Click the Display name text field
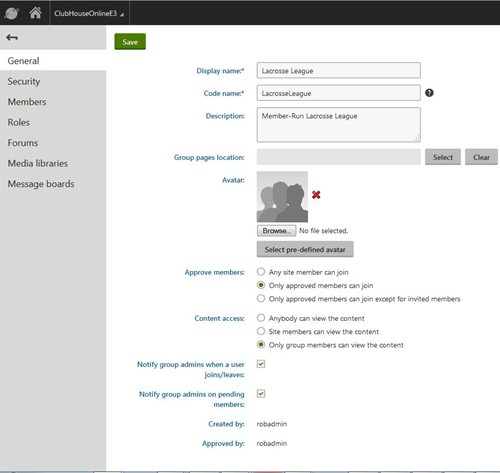The image size is (500, 473). pos(338,70)
